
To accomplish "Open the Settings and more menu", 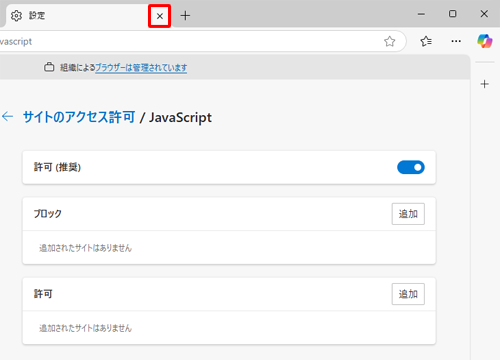I will tap(456, 41).
